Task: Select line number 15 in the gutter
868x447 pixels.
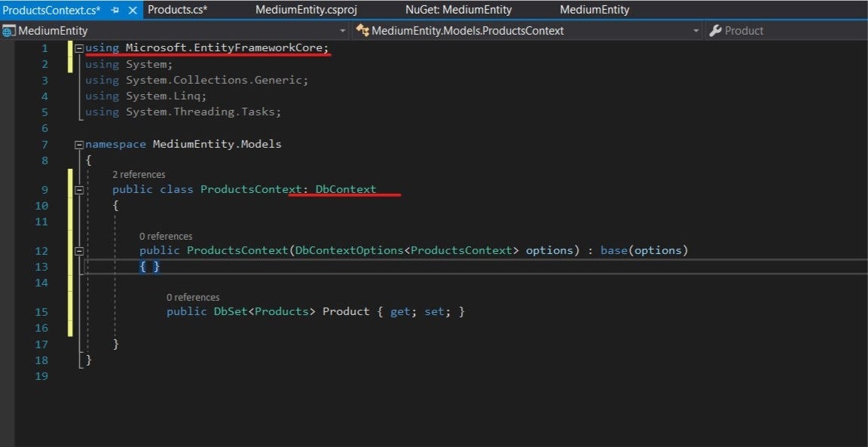Action: (41, 311)
